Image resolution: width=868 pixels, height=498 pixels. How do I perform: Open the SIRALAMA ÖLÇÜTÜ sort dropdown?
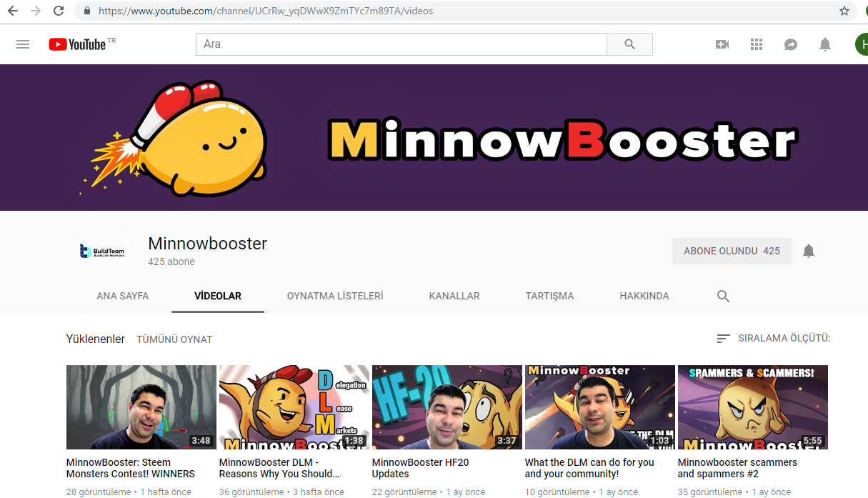774,338
